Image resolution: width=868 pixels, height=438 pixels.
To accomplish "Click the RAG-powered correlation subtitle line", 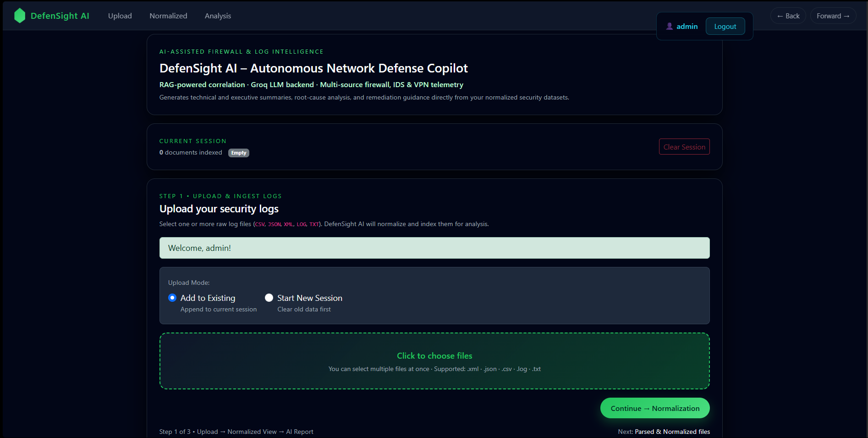I will point(311,85).
